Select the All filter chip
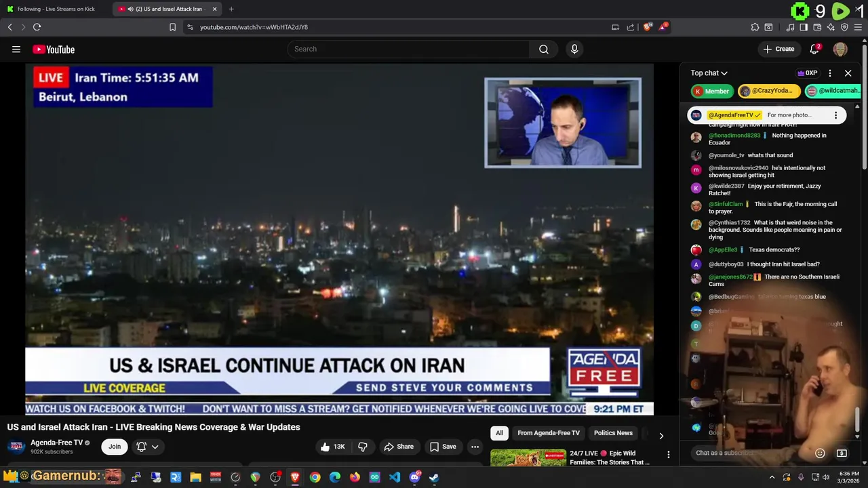Image resolution: width=868 pixels, height=488 pixels. [x=499, y=433]
